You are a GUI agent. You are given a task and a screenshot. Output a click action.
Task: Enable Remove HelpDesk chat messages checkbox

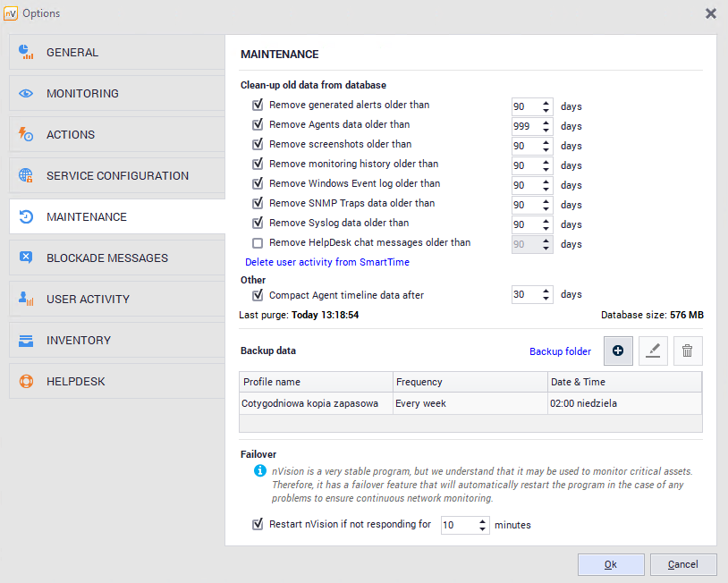click(258, 243)
